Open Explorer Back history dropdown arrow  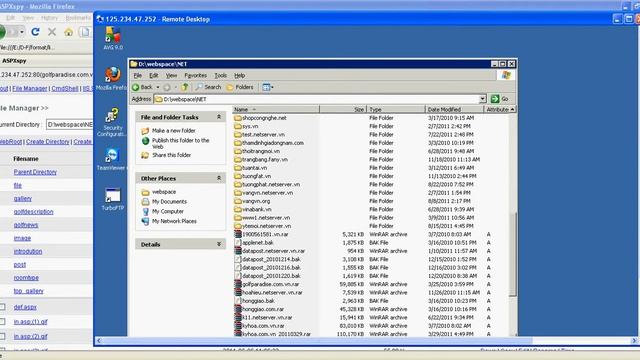coord(158,87)
